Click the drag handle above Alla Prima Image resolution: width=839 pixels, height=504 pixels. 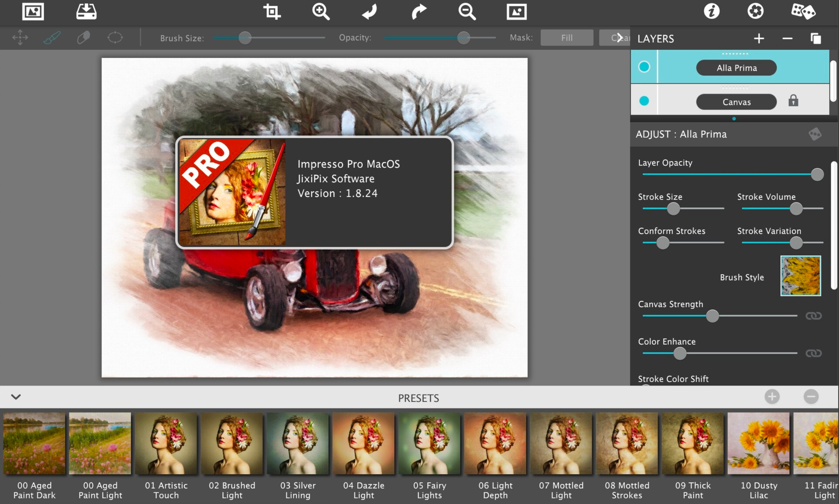click(x=735, y=54)
